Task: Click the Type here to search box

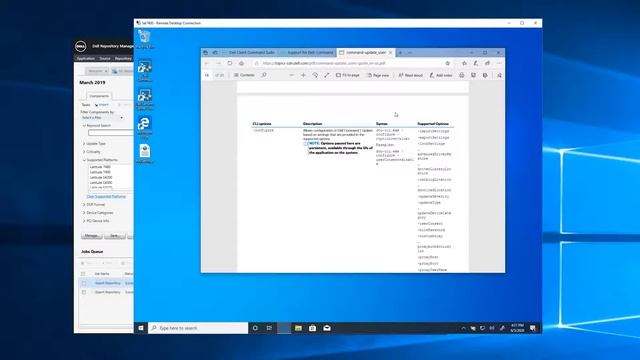Action: 198,328
